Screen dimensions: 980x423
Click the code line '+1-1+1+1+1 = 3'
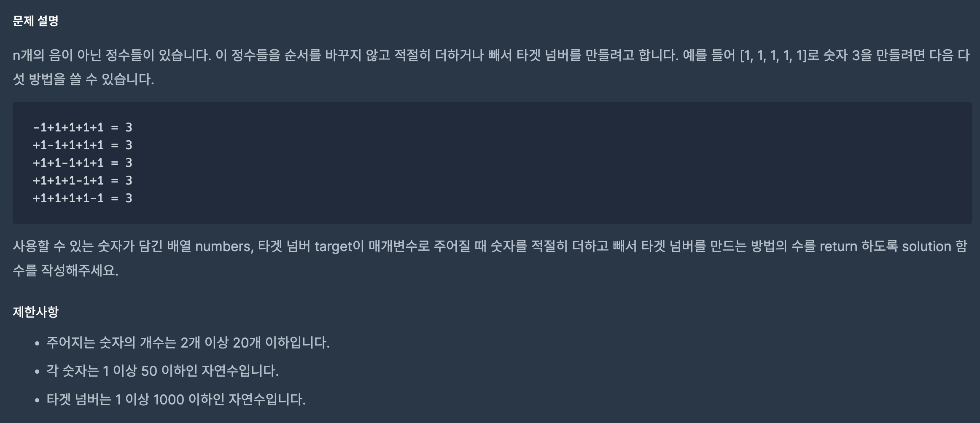coord(83,145)
